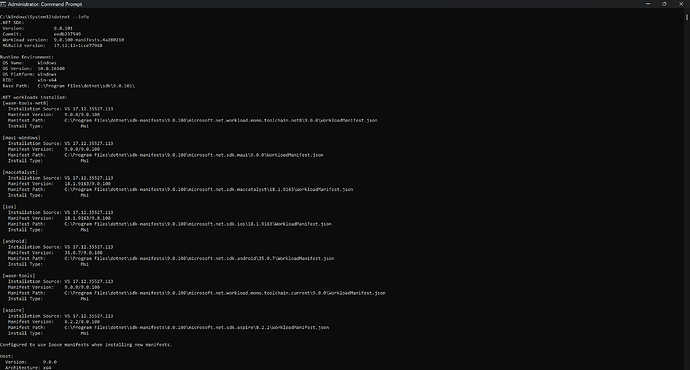The height and width of the screenshot is (370, 690).
Task: Select the 'Base Path:' sdk line
Action: pos(69,86)
